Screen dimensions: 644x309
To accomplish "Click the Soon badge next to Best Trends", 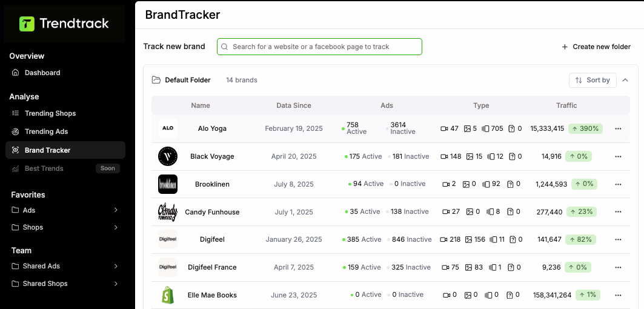I will click(108, 168).
